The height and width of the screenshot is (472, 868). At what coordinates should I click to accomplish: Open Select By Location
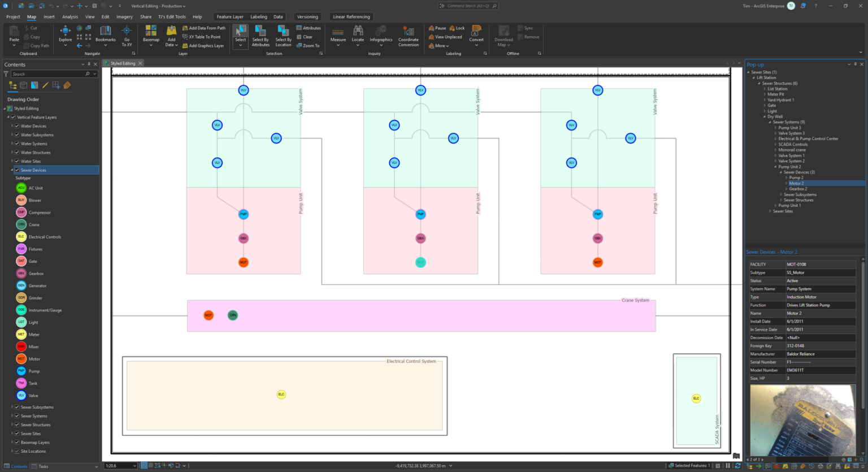pos(284,35)
